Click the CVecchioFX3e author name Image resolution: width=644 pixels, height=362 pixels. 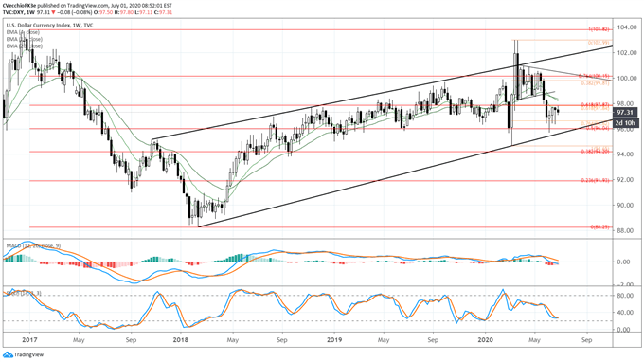click(19, 6)
